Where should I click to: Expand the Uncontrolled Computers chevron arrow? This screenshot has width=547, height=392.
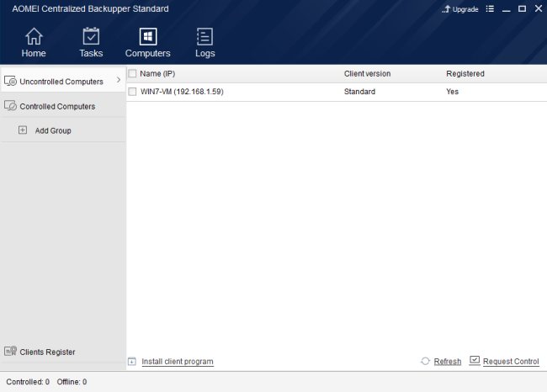coord(119,80)
